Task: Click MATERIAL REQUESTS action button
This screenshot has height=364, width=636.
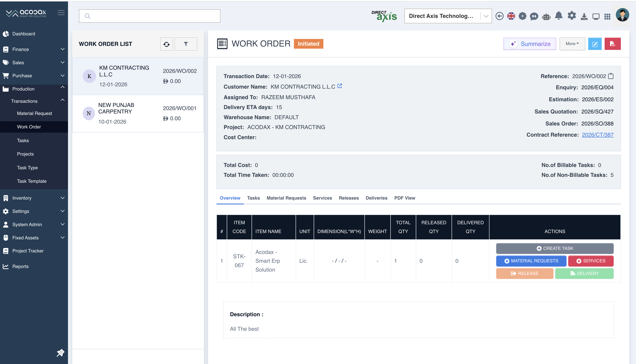Action: point(531,261)
